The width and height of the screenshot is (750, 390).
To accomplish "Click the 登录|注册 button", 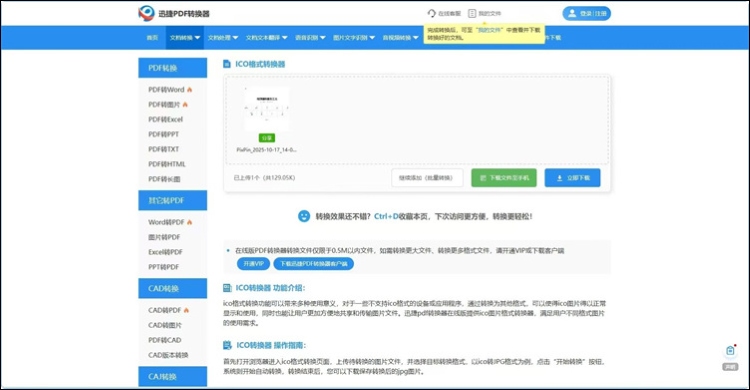I will [x=586, y=13].
